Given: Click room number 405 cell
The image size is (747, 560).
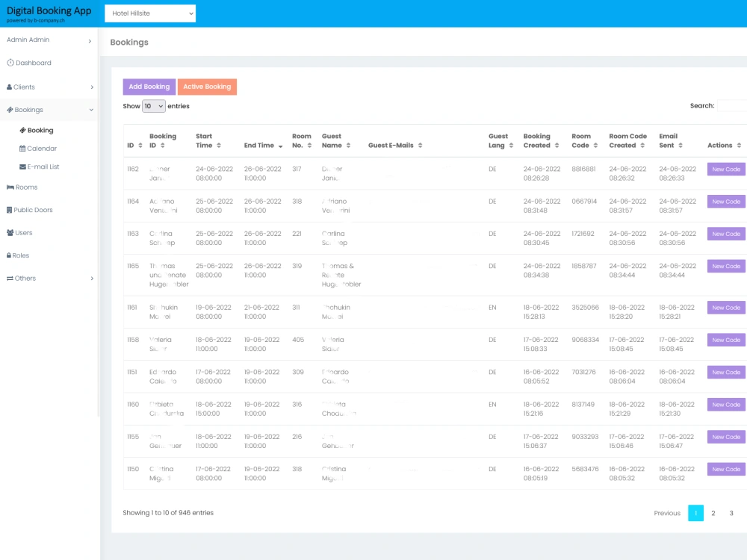Looking at the screenshot, I should click(298, 340).
